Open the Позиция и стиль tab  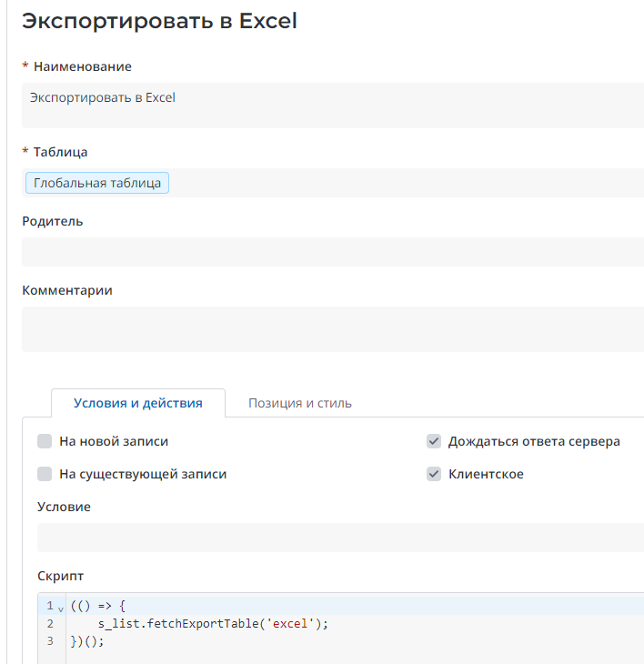[300, 403]
